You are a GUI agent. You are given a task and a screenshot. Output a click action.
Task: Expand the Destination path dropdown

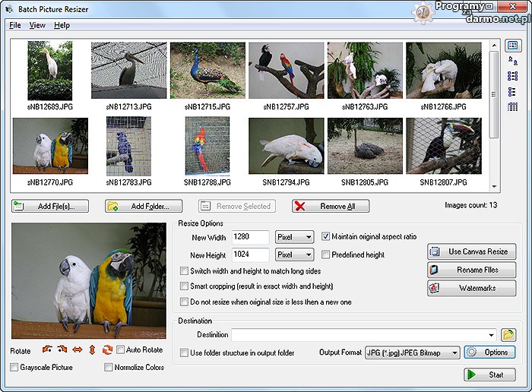pos(492,334)
